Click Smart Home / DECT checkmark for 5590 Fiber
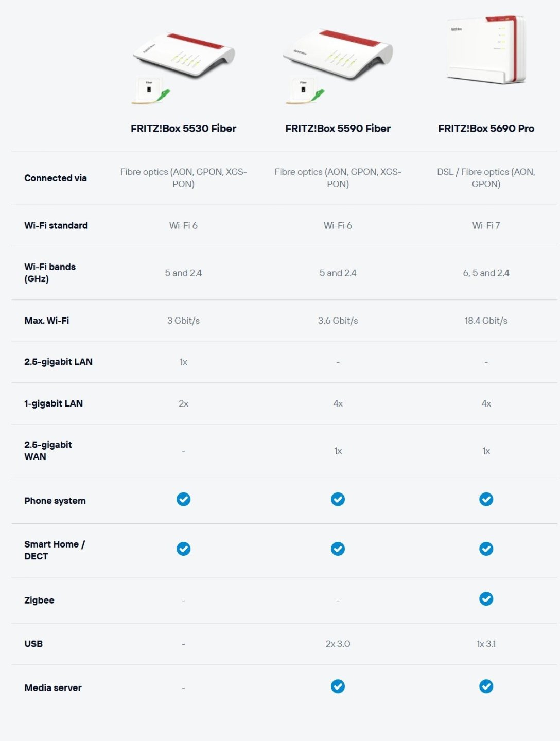Viewport: 560px width, 741px height. [338, 549]
